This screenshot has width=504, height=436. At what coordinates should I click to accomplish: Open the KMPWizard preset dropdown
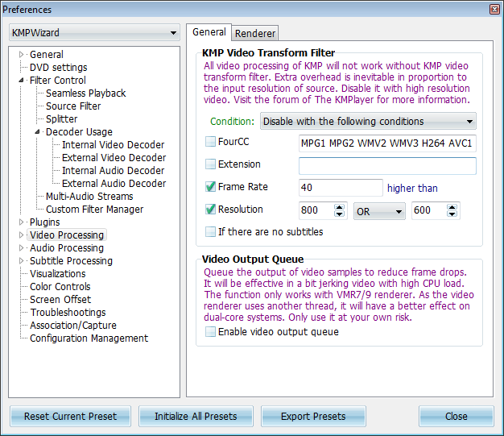[x=94, y=32]
